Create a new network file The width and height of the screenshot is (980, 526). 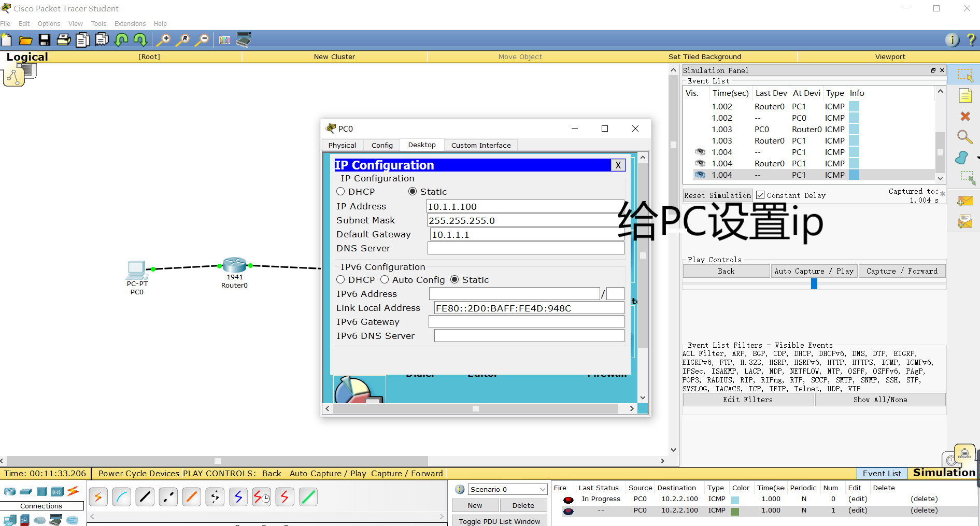[7, 40]
